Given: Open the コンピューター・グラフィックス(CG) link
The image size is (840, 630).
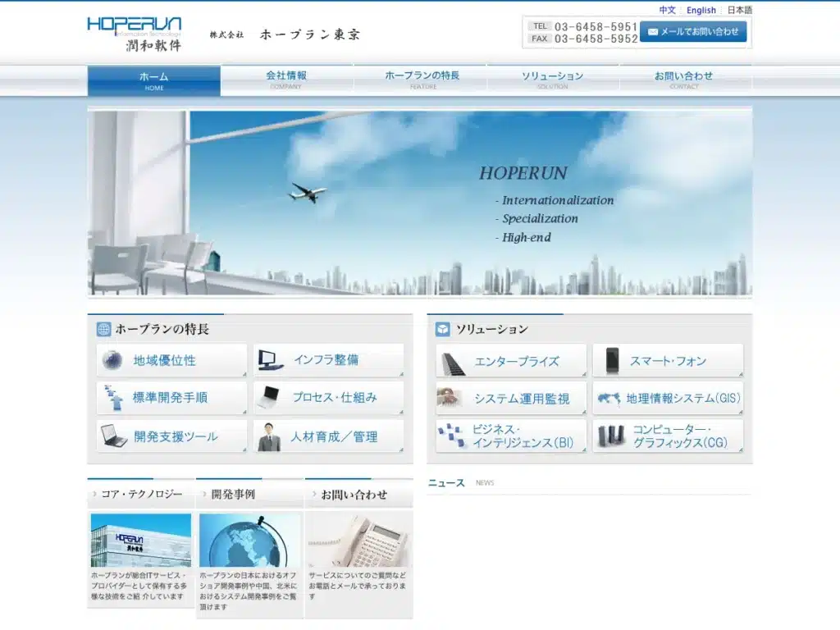Looking at the screenshot, I should (x=668, y=436).
